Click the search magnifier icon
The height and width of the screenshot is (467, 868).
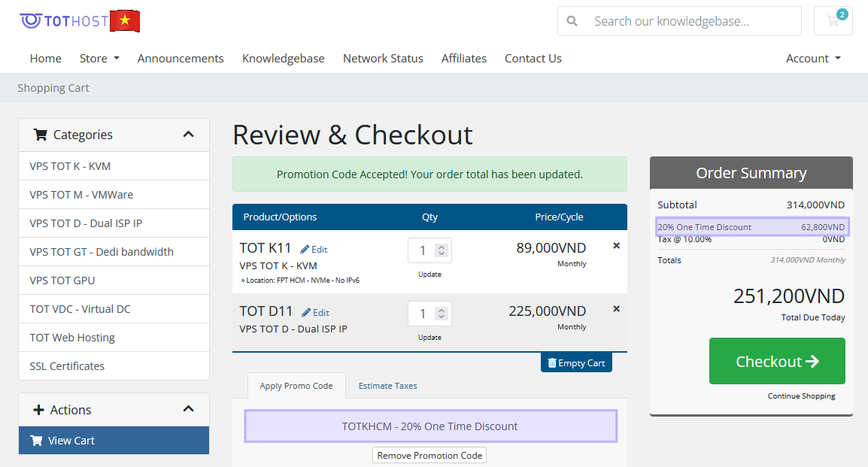point(572,21)
